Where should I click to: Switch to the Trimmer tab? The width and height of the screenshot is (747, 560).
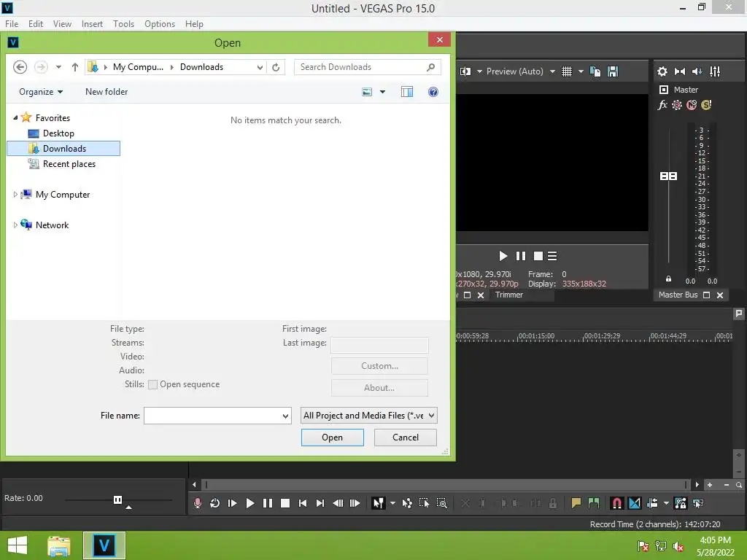(509, 295)
